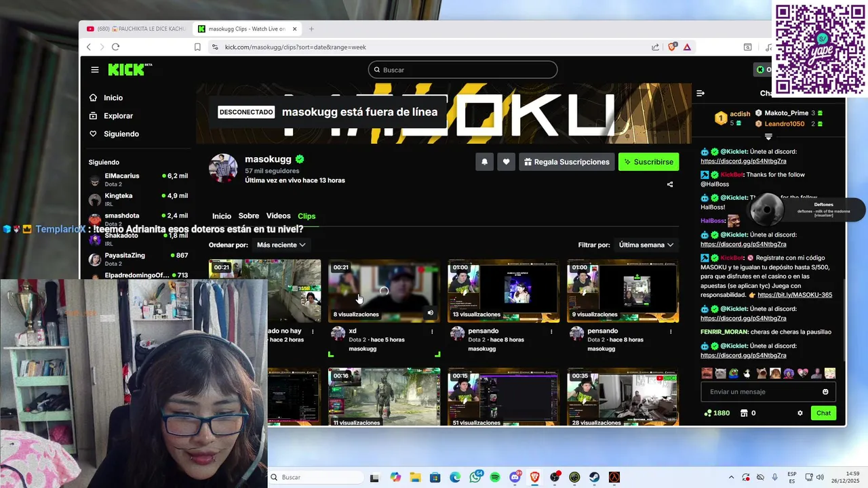Send message with Chat button
Viewport: 868px width, 488px height.
pos(823,413)
